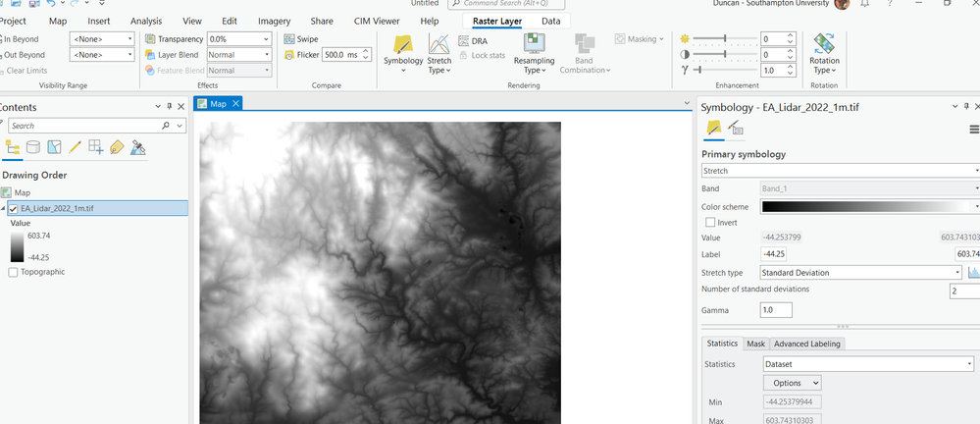Open the Resampling Type tool
Screen dimensions: 980x424
(534, 54)
